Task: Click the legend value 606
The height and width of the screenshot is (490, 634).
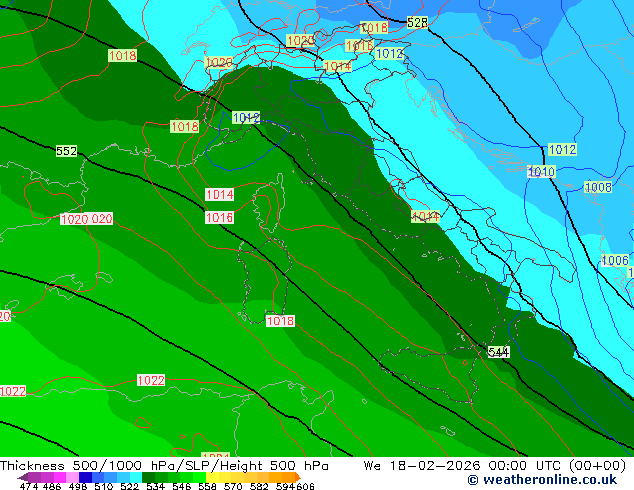Action: 305,486
